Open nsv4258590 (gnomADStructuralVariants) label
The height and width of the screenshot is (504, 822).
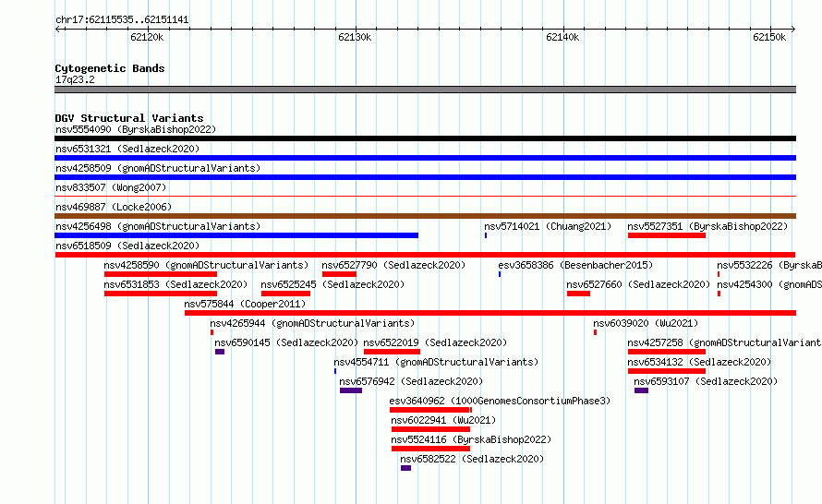(x=206, y=265)
